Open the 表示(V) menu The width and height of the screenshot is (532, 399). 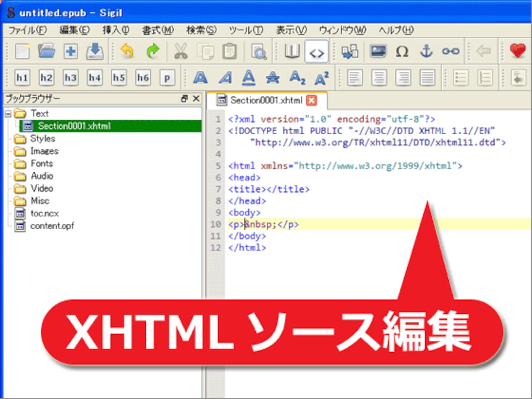pos(291,30)
